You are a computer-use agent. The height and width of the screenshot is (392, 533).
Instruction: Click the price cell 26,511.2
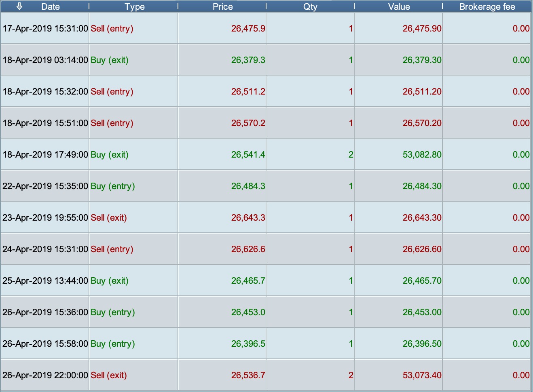248,92
